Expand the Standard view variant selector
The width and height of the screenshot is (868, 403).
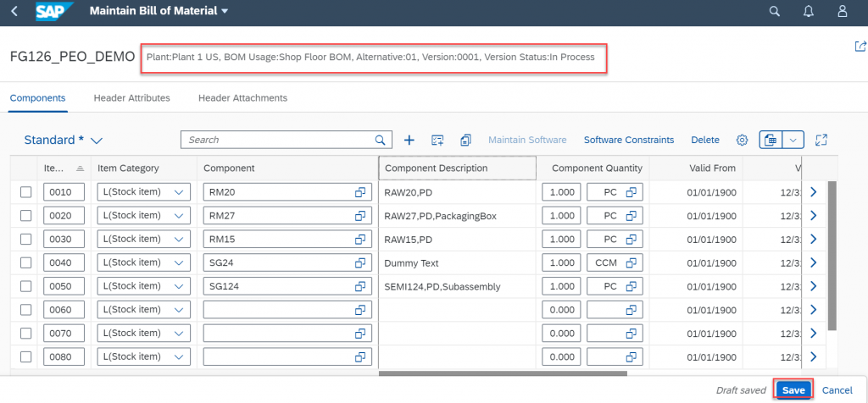click(97, 141)
